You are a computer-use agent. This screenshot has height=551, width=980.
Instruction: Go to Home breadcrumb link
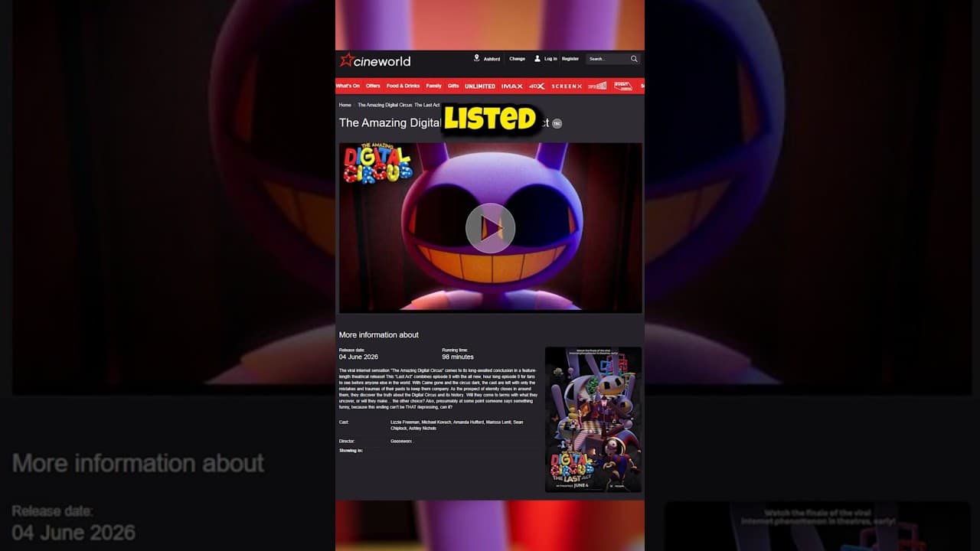[345, 105]
